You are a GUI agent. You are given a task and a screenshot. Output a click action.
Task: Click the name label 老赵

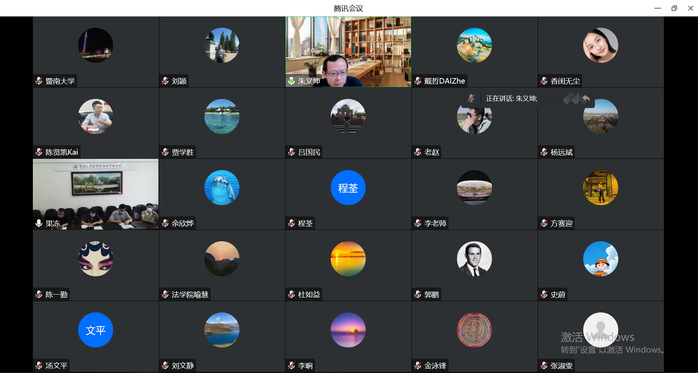(431, 152)
